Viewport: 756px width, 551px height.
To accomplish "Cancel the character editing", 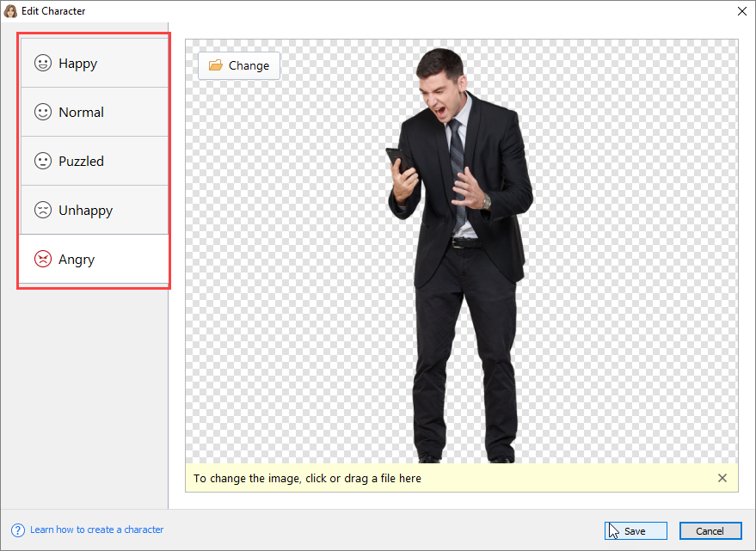I will [710, 530].
